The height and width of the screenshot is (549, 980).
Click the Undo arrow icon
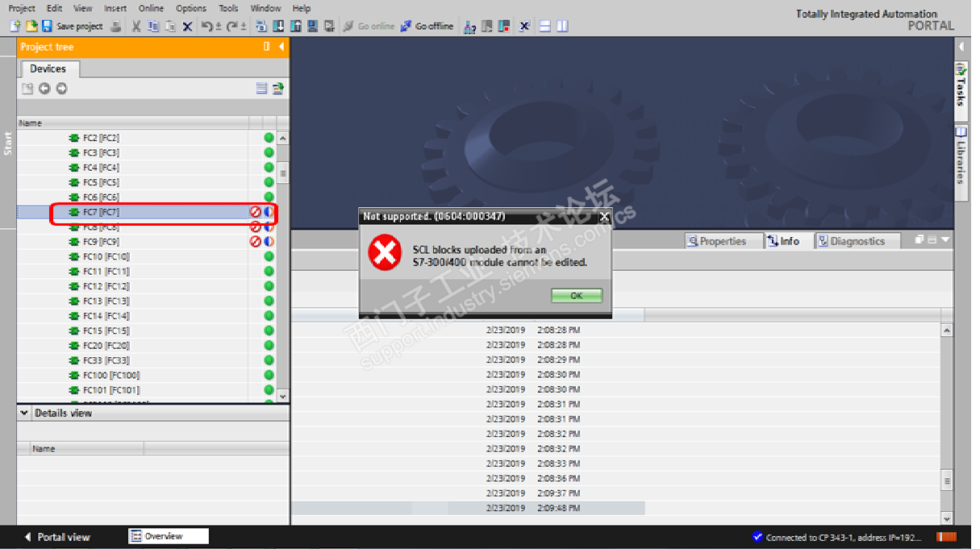pyautogui.click(x=206, y=26)
